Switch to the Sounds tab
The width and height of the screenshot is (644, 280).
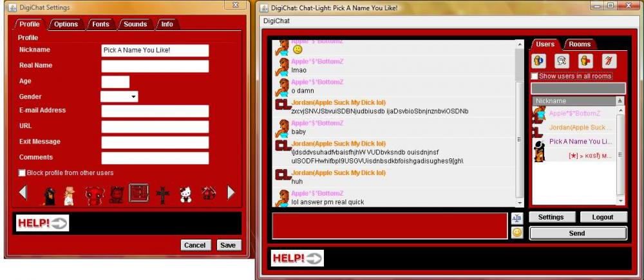tap(135, 24)
